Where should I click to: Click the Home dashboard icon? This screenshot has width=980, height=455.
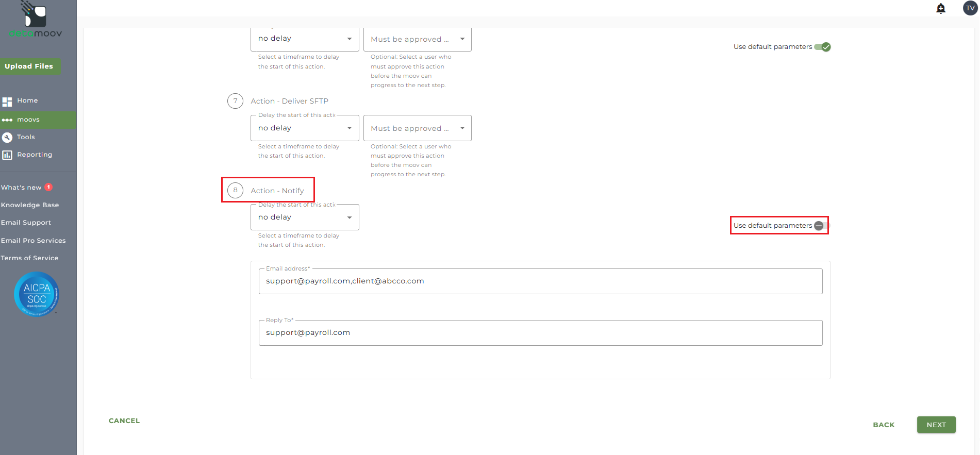coord(7,102)
